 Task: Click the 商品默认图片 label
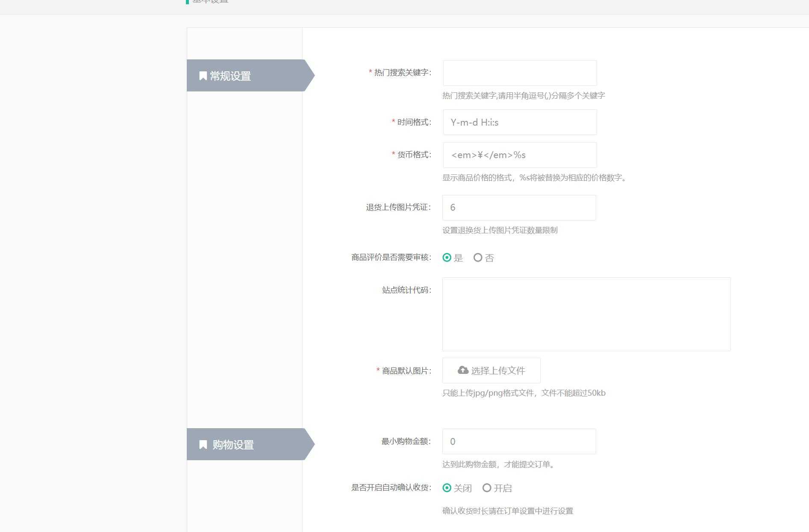pyautogui.click(x=404, y=370)
